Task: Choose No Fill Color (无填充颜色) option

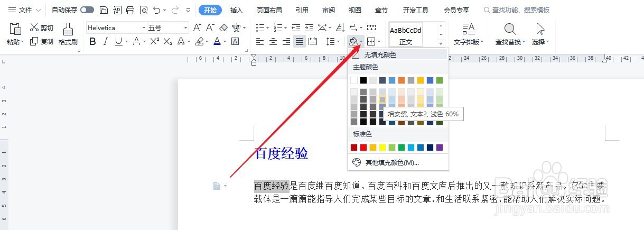Action: coord(398,54)
